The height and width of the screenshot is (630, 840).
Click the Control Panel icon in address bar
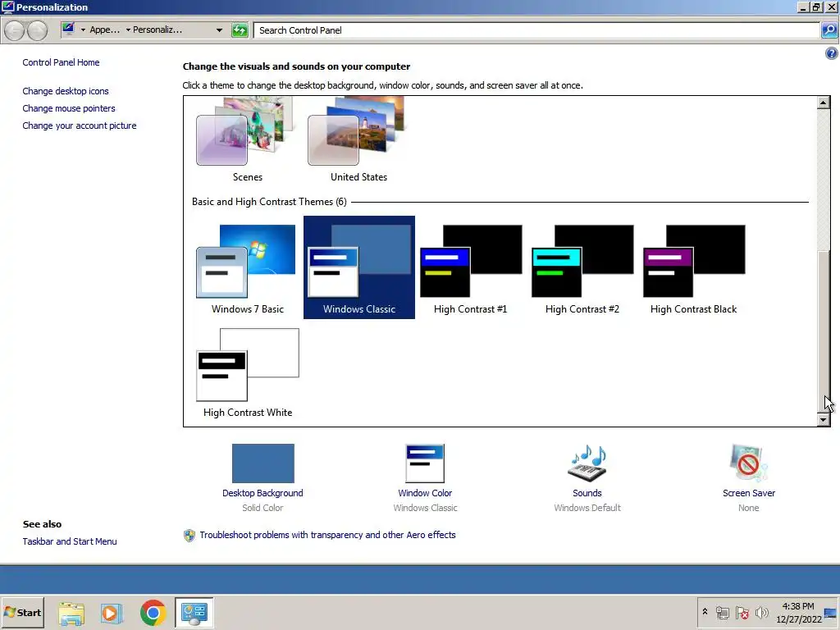coord(68,29)
